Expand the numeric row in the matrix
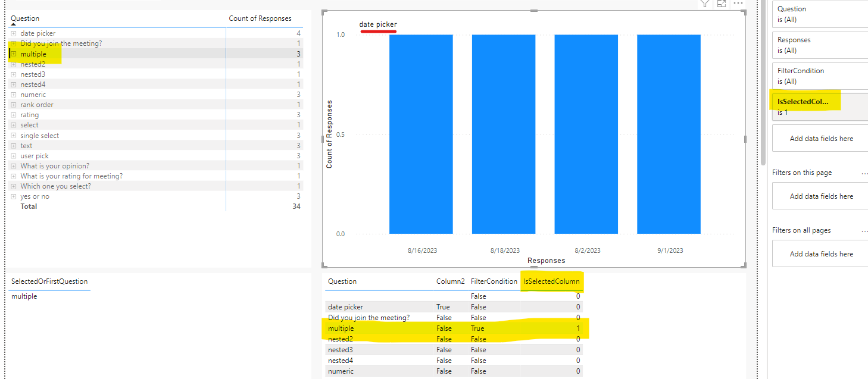Viewport: 868px width, 379px height. [x=14, y=95]
